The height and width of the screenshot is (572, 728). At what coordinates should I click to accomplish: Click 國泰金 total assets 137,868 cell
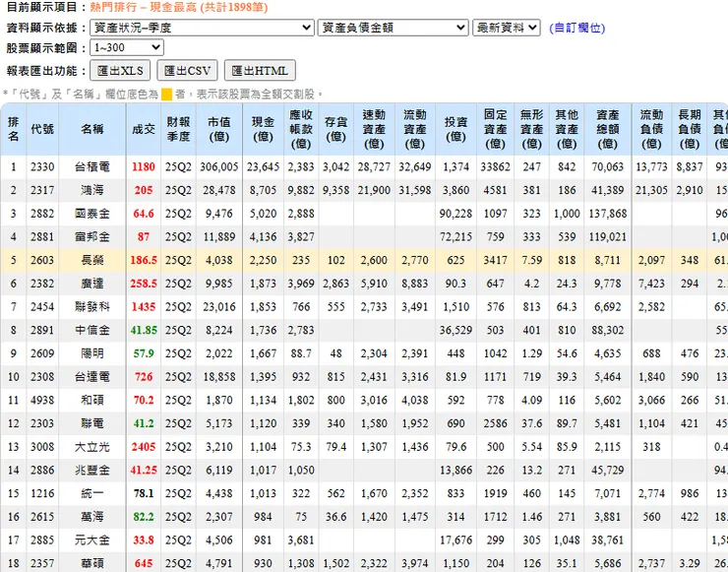[x=608, y=214]
